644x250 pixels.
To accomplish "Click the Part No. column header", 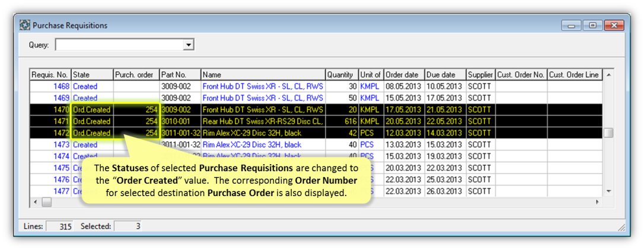I will pos(180,75).
